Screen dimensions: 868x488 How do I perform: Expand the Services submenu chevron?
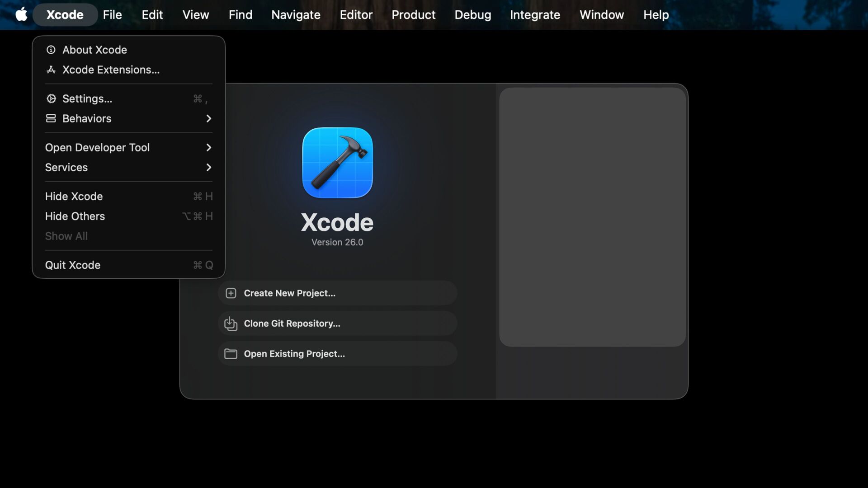[x=208, y=167]
